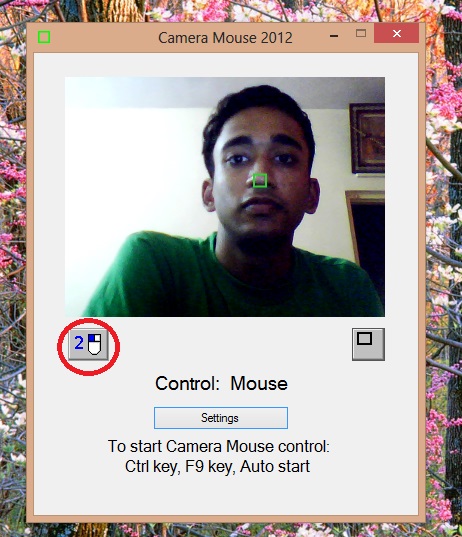Viewport: 462px width, 537px height.
Task: Click the green square app icon in title bar
Action: 44,37
